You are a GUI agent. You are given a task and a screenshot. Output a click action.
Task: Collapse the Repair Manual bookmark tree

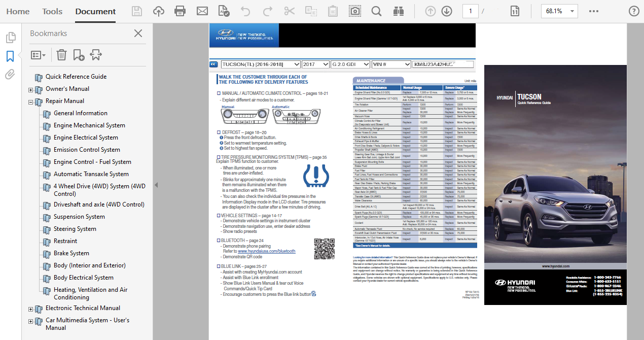tap(30, 102)
